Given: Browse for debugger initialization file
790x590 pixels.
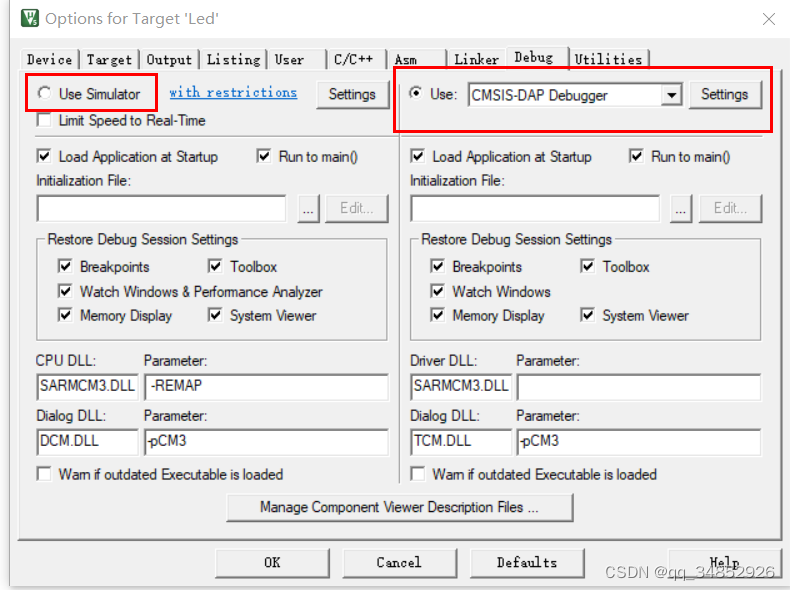Looking at the screenshot, I should pyautogui.click(x=681, y=209).
